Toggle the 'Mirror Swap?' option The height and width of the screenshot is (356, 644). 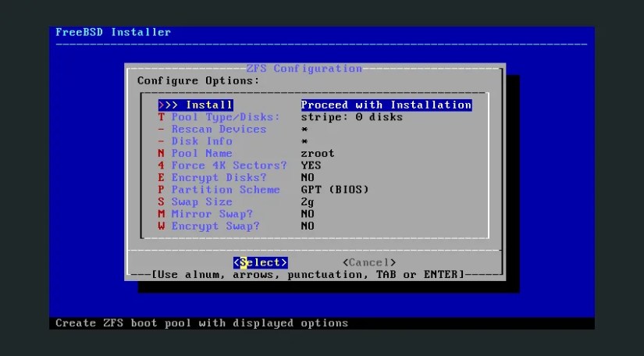click(205, 214)
